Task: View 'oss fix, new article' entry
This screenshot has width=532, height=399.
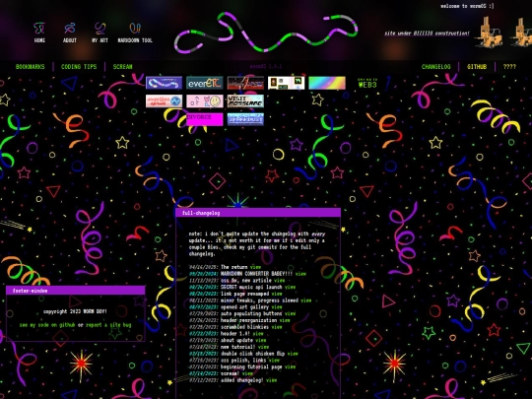Action: coord(279,281)
